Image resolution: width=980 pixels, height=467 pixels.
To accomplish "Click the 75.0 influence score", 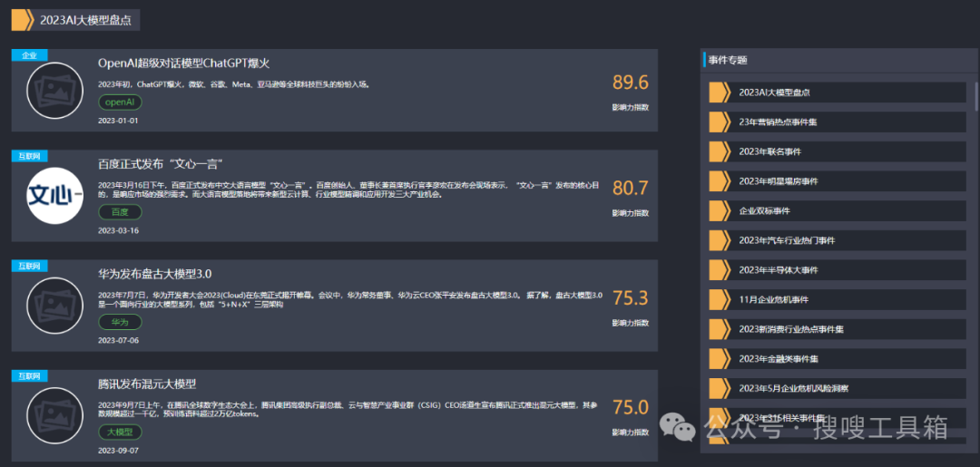I will pyautogui.click(x=630, y=408).
